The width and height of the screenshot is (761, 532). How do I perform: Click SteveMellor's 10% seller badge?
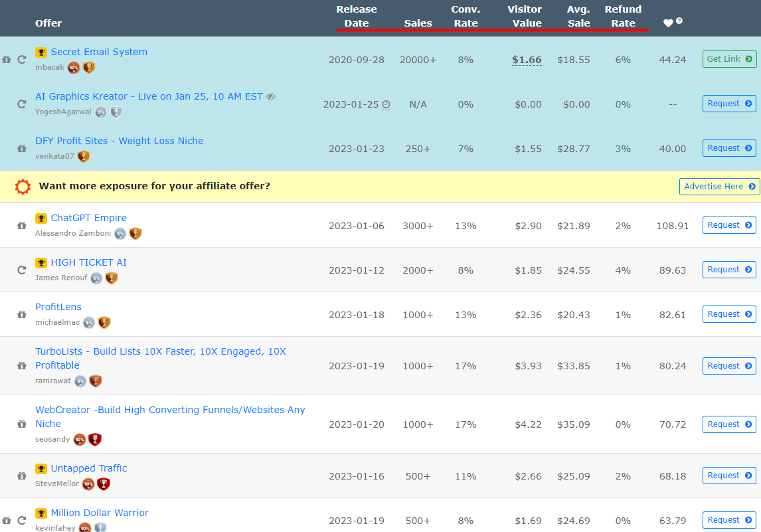[88, 484]
